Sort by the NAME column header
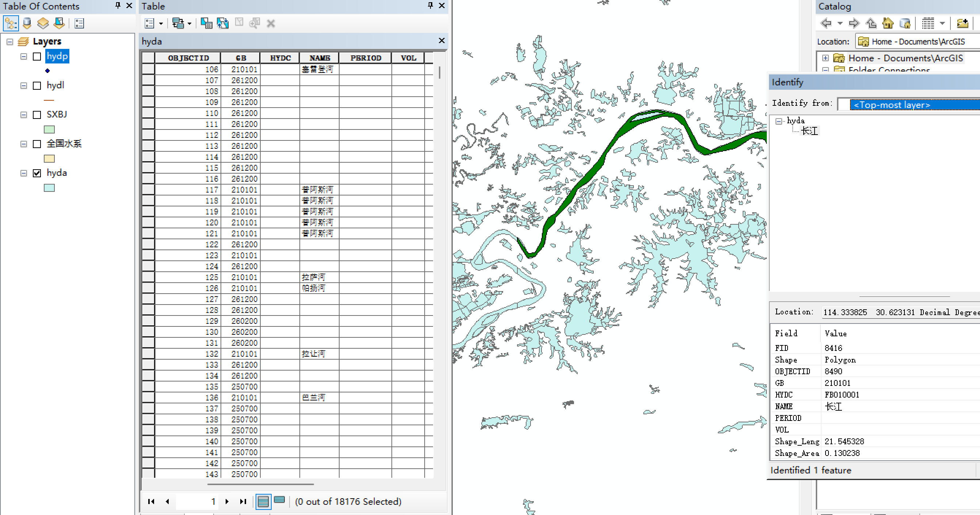980x515 pixels. [x=319, y=58]
